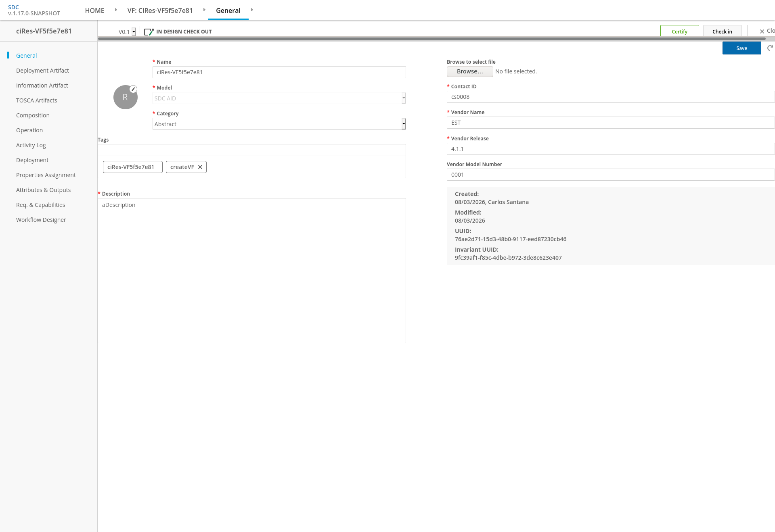Open TOSCA Artifacts section
The height and width of the screenshot is (532, 775).
(37, 100)
